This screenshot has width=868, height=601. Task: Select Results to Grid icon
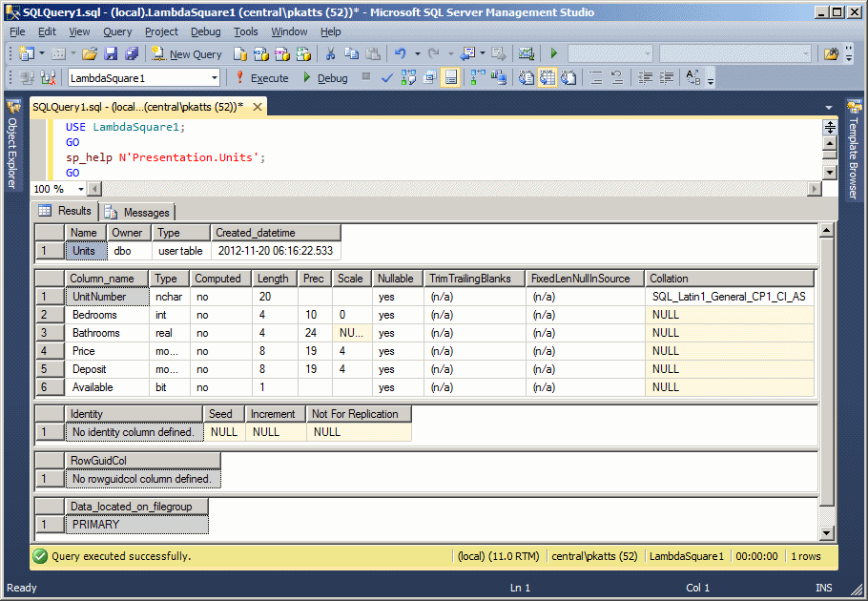click(547, 78)
